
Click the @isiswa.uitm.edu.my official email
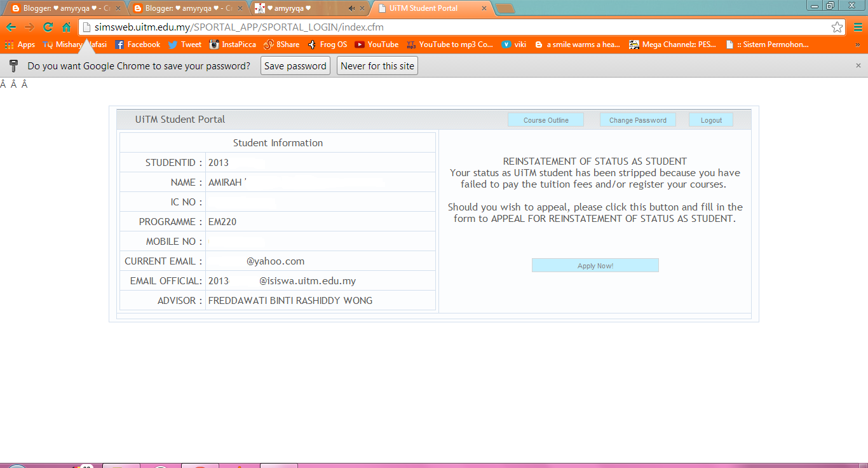coord(308,281)
